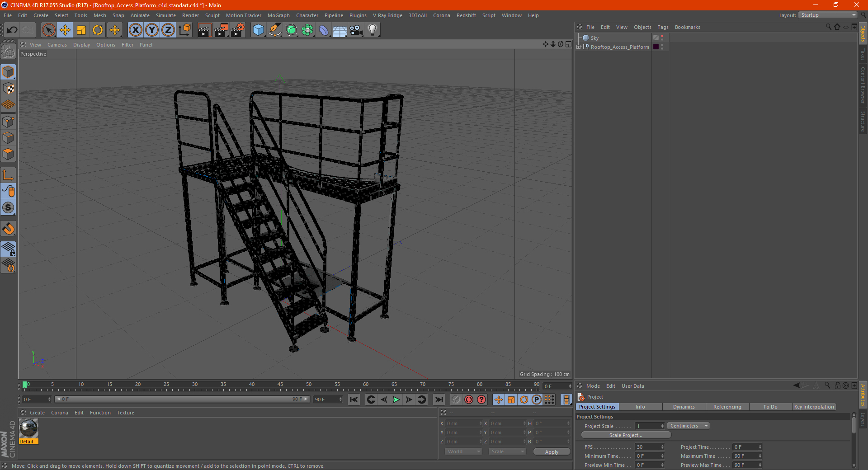868x470 pixels.
Task: Click the timeline preview range slider
Action: (182, 399)
